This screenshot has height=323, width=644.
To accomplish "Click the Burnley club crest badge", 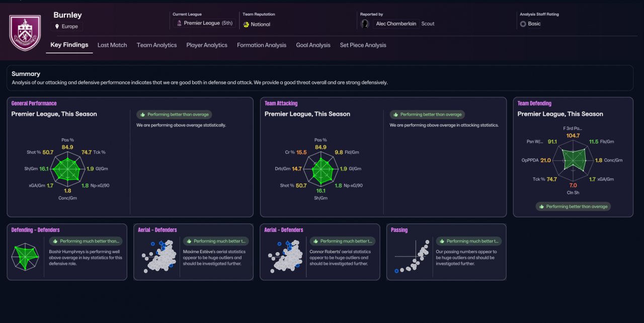I will pyautogui.click(x=26, y=32).
